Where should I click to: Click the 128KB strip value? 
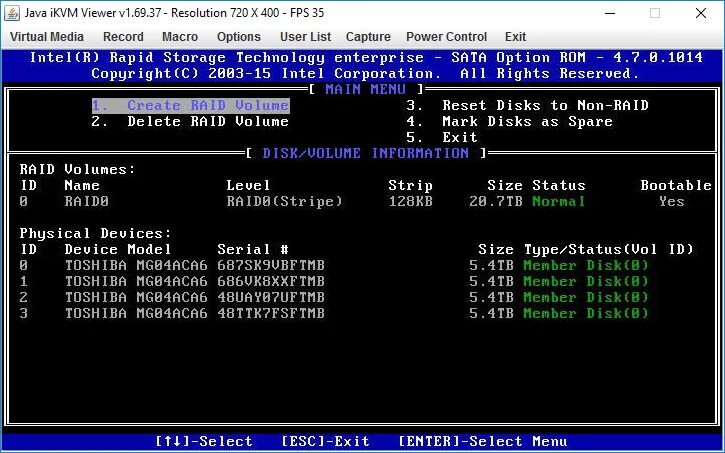coord(411,202)
